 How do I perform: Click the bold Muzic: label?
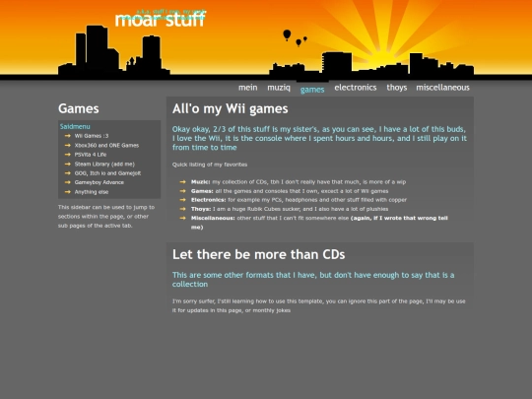201,182
